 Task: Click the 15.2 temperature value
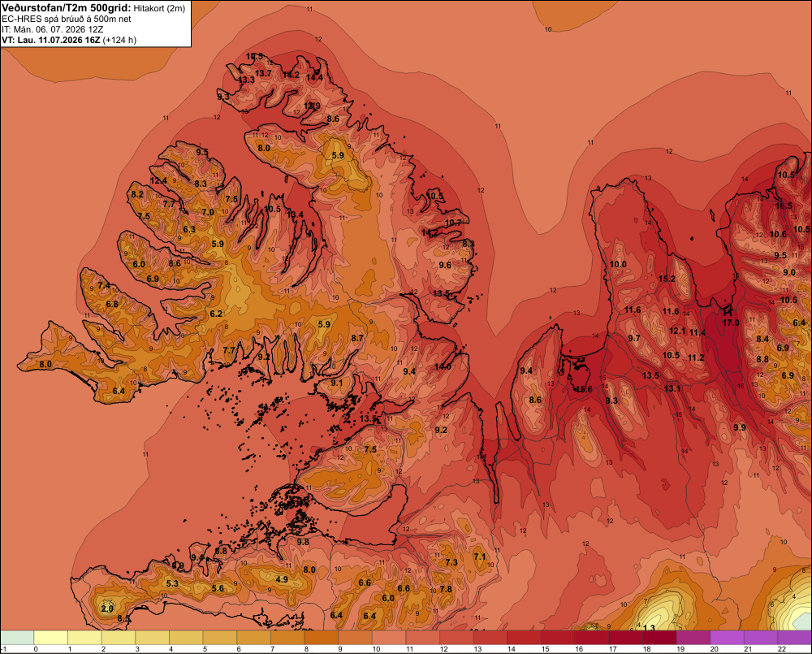tap(667, 279)
